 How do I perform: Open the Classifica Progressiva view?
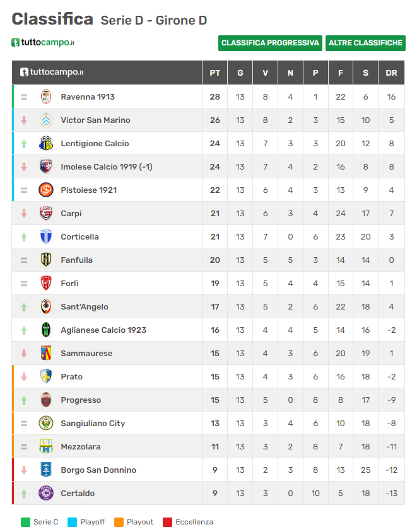click(x=270, y=43)
